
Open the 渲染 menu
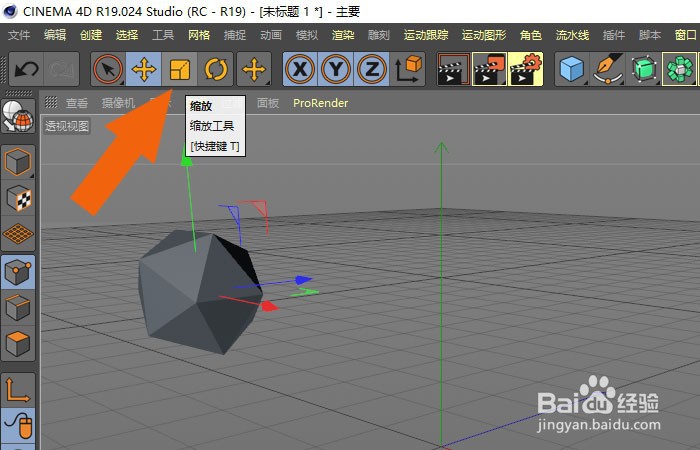click(x=343, y=35)
